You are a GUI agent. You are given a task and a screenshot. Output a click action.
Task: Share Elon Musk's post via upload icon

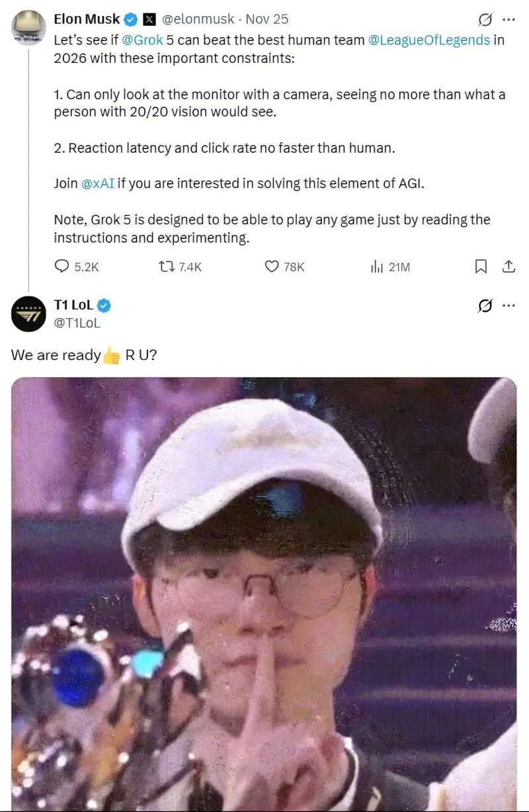coord(509,266)
